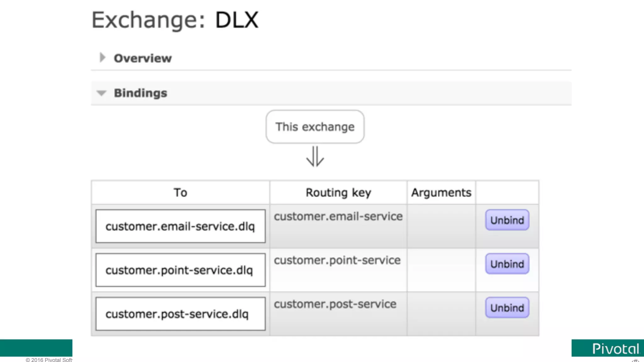Click the To column header
Image resolution: width=644 pixels, height=362 pixels.
pyautogui.click(x=180, y=193)
